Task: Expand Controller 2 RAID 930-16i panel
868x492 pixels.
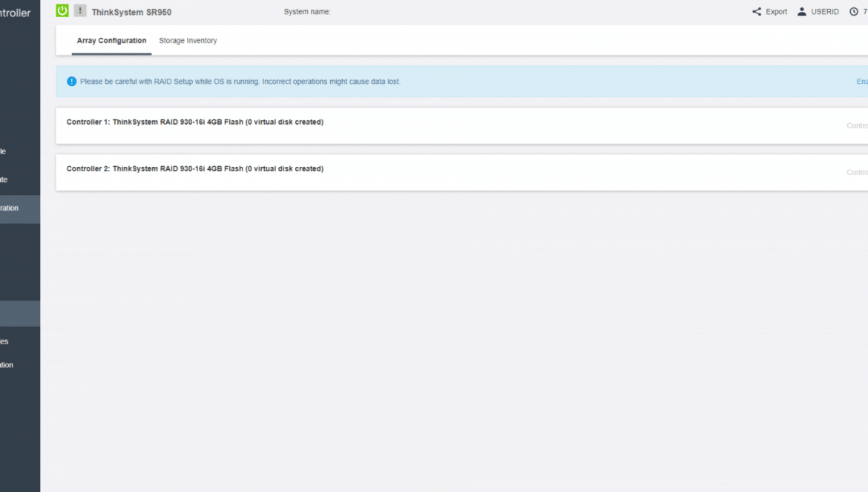Action: tap(461, 173)
